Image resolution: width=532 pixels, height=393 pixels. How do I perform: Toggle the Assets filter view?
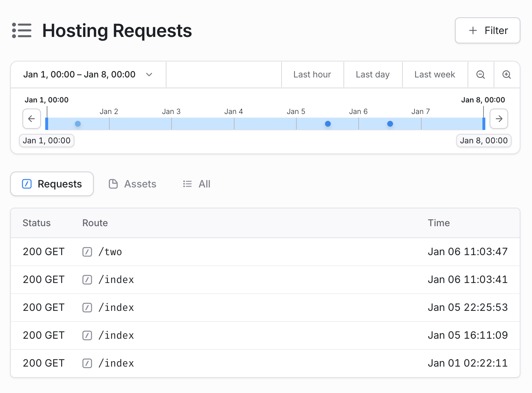[132, 184]
